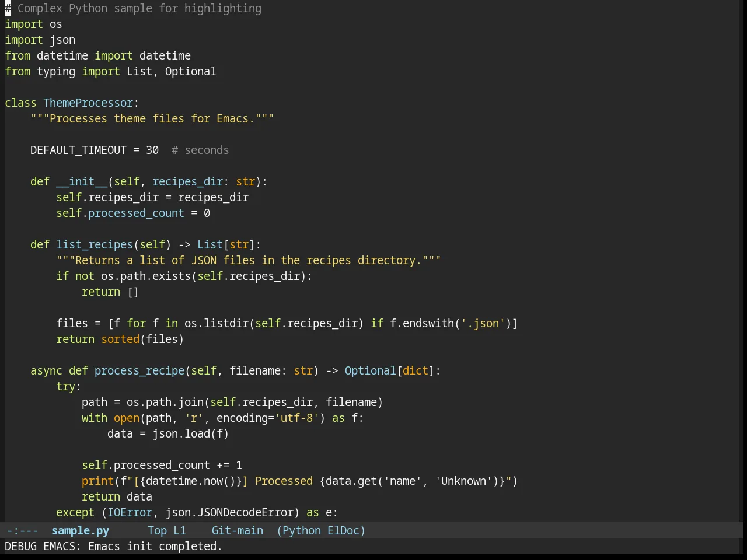Click the list_recipes function name
This screenshot has height=560, width=747.
click(x=95, y=244)
